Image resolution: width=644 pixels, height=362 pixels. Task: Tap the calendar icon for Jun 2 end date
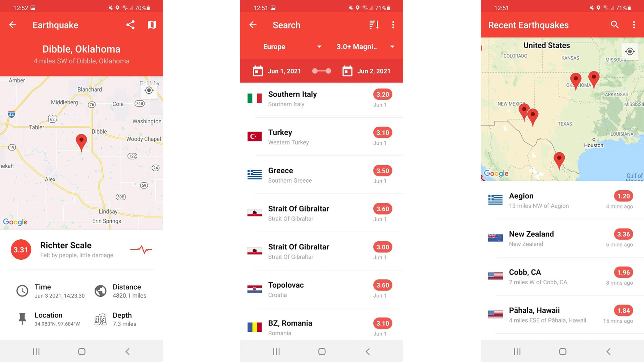pyautogui.click(x=347, y=70)
